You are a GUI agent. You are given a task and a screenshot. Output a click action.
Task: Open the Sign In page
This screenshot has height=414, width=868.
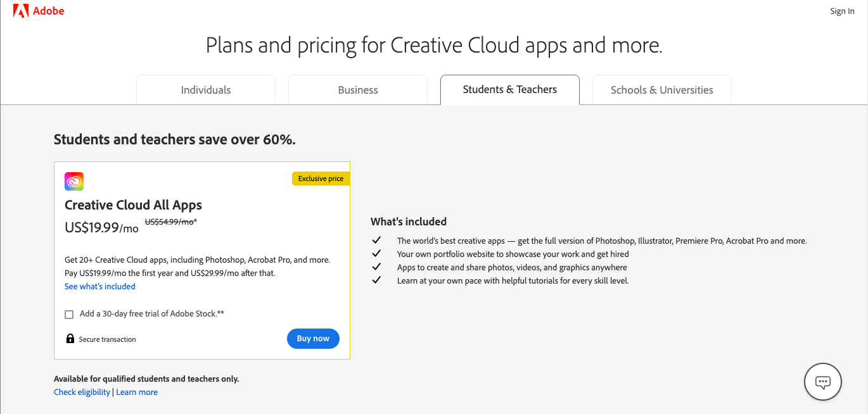[x=842, y=11]
